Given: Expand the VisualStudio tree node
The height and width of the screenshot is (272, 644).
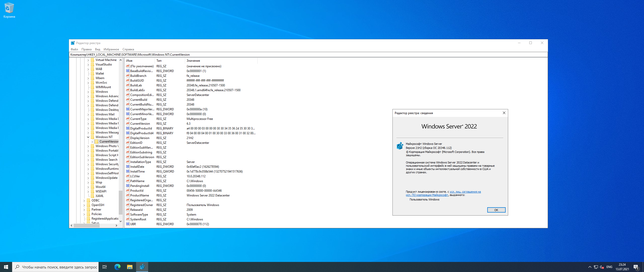Looking at the screenshot, I should [x=88, y=64].
